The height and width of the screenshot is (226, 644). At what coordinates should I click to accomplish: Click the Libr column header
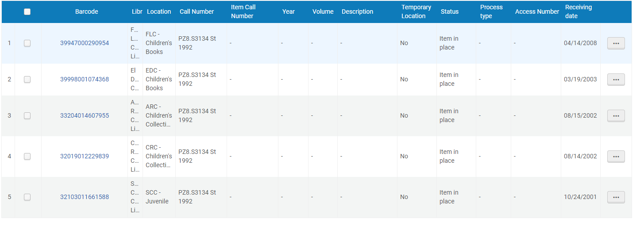click(137, 12)
